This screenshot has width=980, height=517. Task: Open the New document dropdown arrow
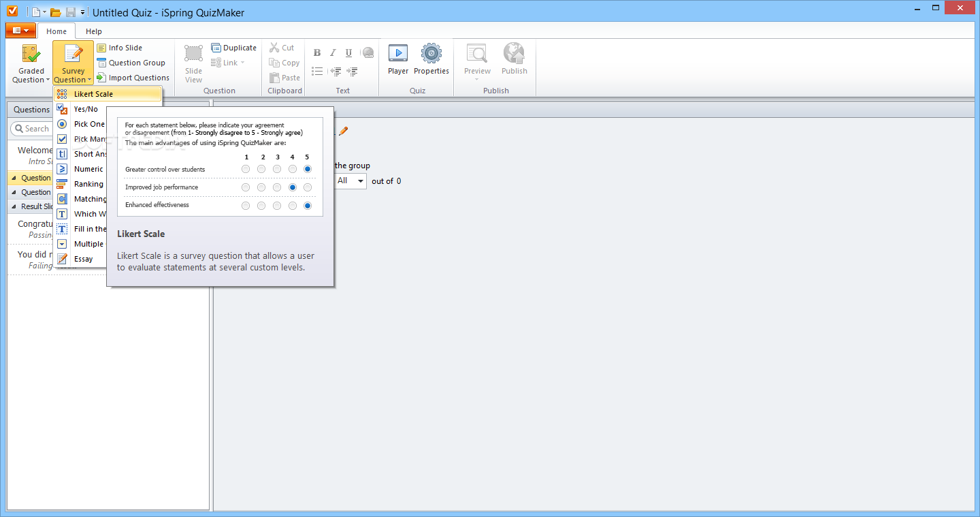pyautogui.click(x=45, y=12)
